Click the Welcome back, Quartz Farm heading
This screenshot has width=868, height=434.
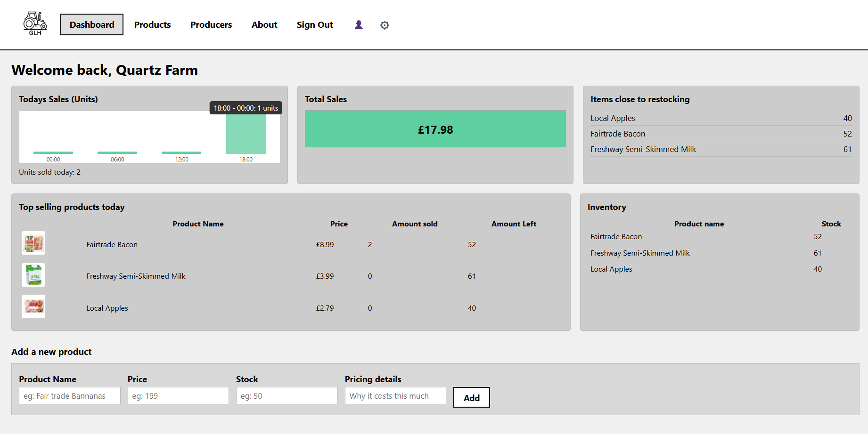(105, 70)
